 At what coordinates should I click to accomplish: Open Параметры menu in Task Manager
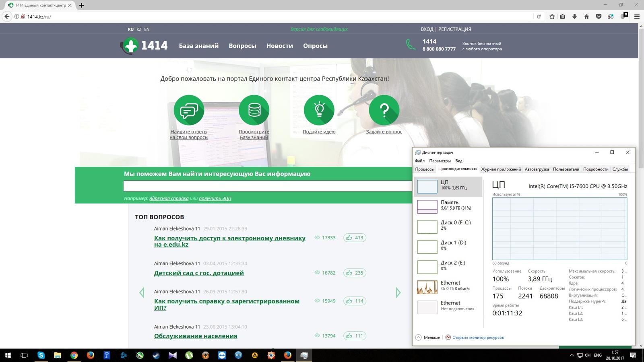[440, 161]
